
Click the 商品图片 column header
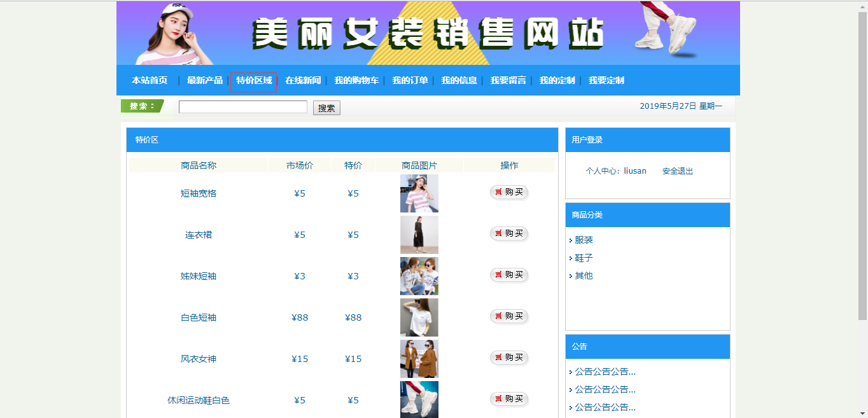419,165
